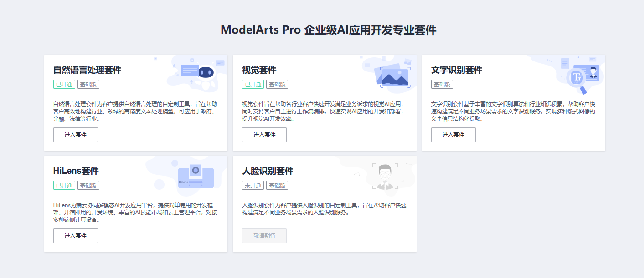The image size is (644, 279).
Task: Click the 视觉套件 description paragraph
Action: point(323,112)
